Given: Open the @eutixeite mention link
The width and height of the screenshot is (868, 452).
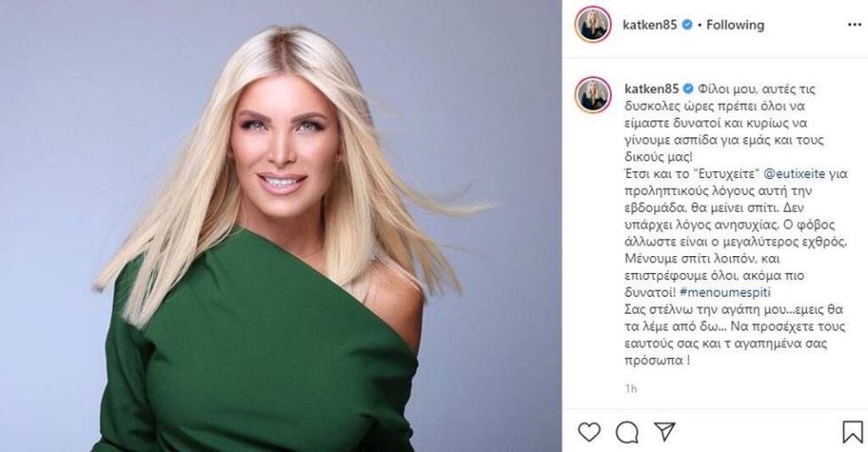Looking at the screenshot, I should pos(794,174).
